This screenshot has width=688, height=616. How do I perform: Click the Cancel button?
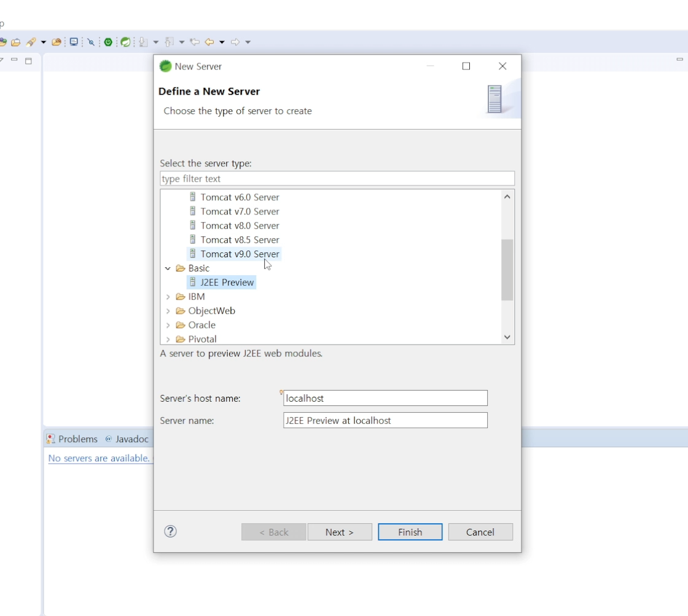480,532
